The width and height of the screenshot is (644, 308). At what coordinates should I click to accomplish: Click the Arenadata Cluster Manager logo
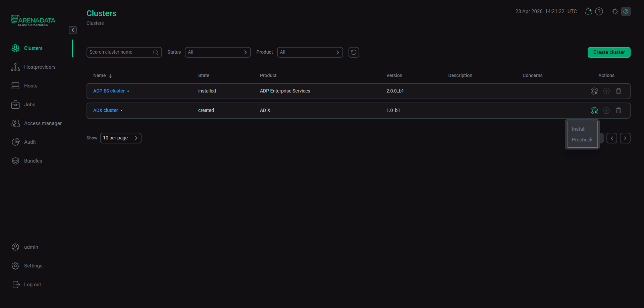click(33, 20)
